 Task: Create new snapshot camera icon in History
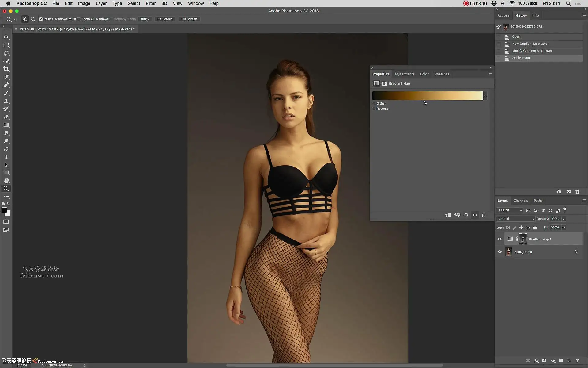pos(568,192)
